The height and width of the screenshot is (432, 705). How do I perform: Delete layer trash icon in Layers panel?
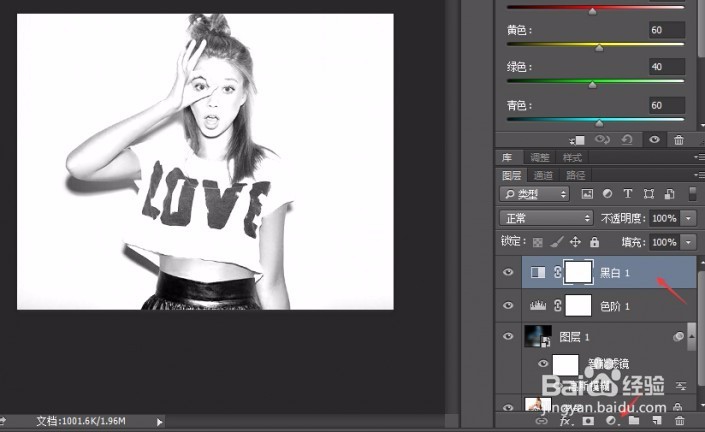tap(680, 421)
